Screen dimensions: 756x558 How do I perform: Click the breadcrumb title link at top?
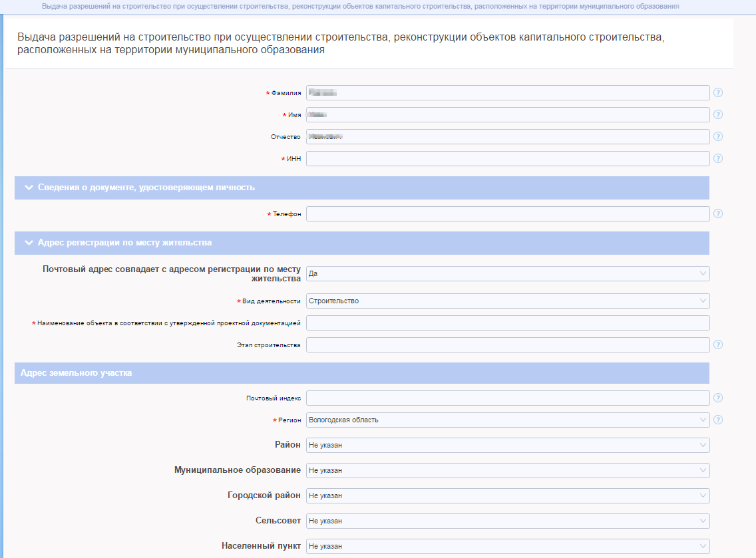point(360,6)
